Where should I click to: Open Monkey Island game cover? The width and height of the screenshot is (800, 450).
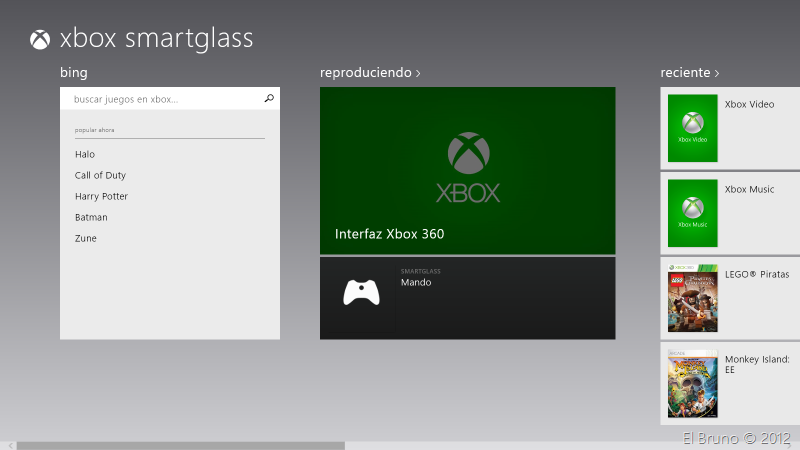692,383
